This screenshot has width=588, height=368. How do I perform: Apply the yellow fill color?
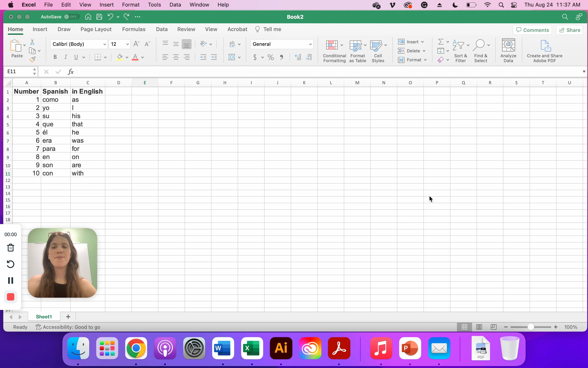pyautogui.click(x=120, y=57)
